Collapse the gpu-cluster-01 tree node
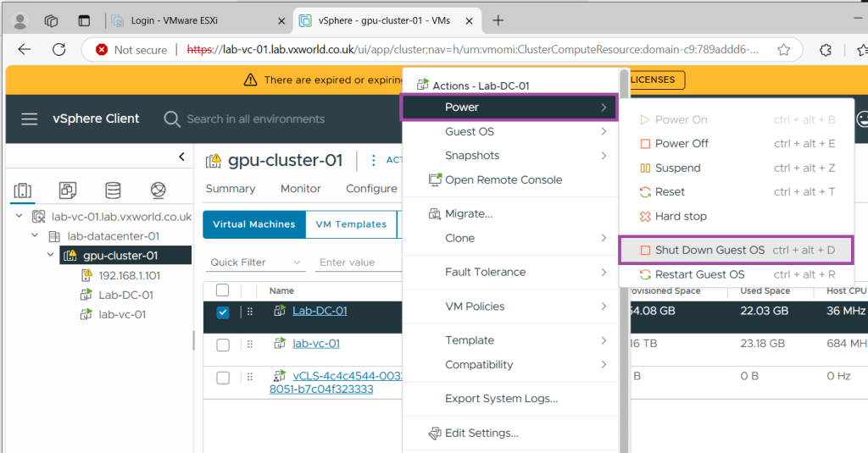Screen dimensions: 868x453 51,256
